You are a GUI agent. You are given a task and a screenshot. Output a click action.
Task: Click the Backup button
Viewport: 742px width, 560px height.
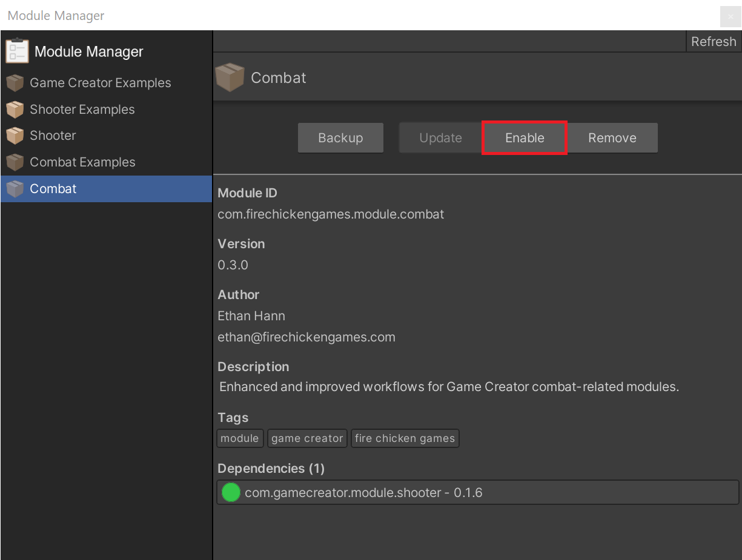coord(340,138)
